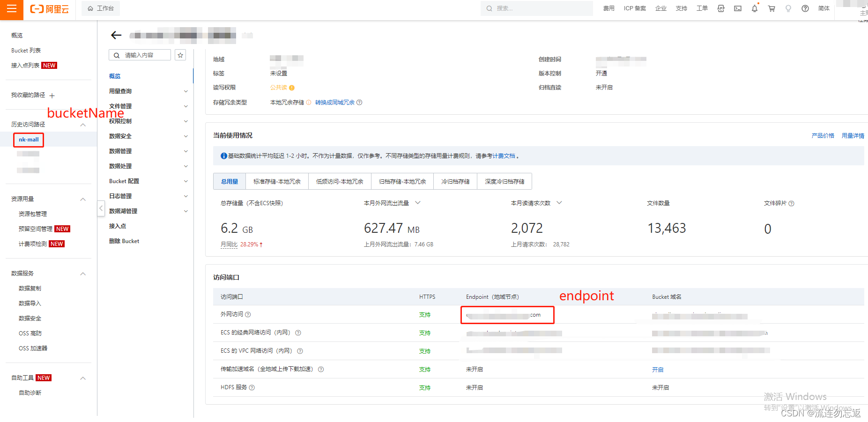Open the 工作台 workbench button
This screenshot has height=422, width=868.
[101, 8]
